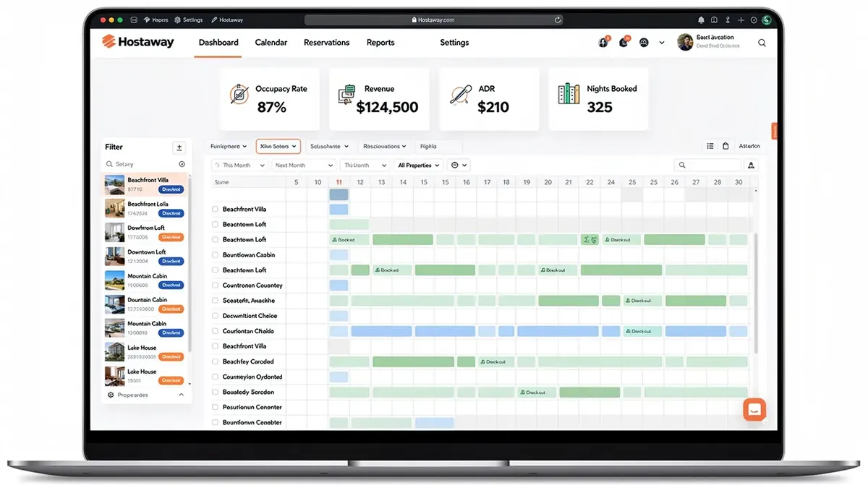Open the Solusohante dropdown

pyautogui.click(x=329, y=146)
